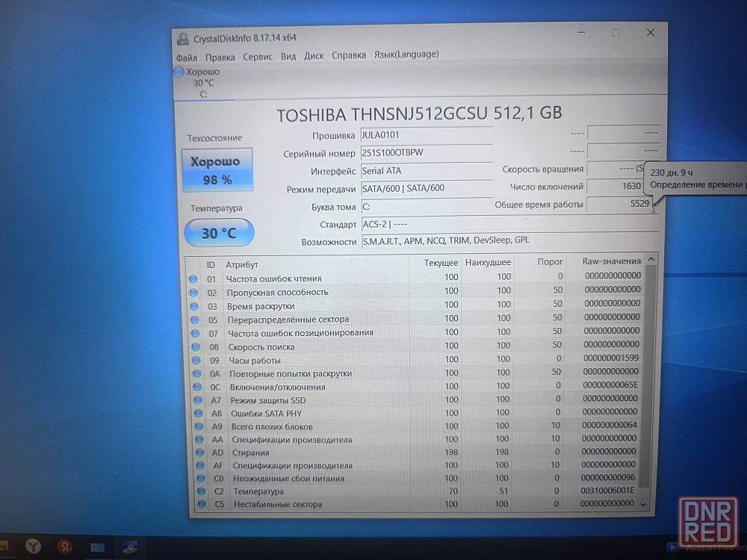Image resolution: width=747 pixels, height=560 pixels.
Task: Click the status circle for attribute 05
Action: pos(195,320)
